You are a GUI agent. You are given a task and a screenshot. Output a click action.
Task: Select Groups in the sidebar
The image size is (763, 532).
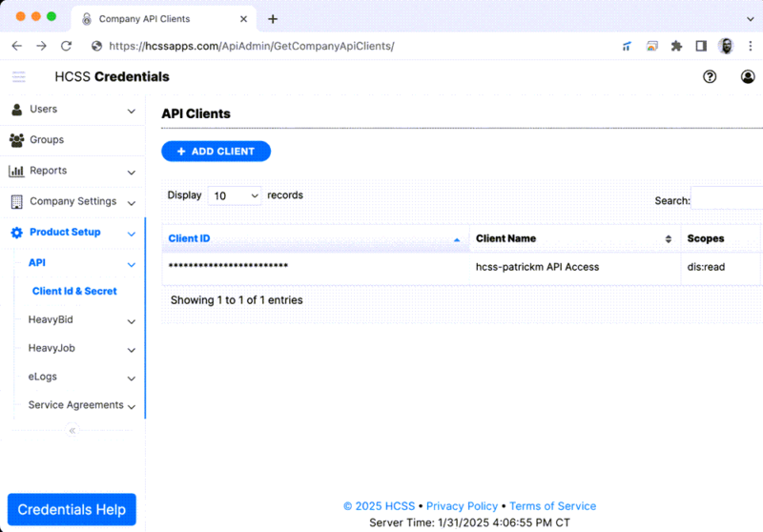coord(47,140)
